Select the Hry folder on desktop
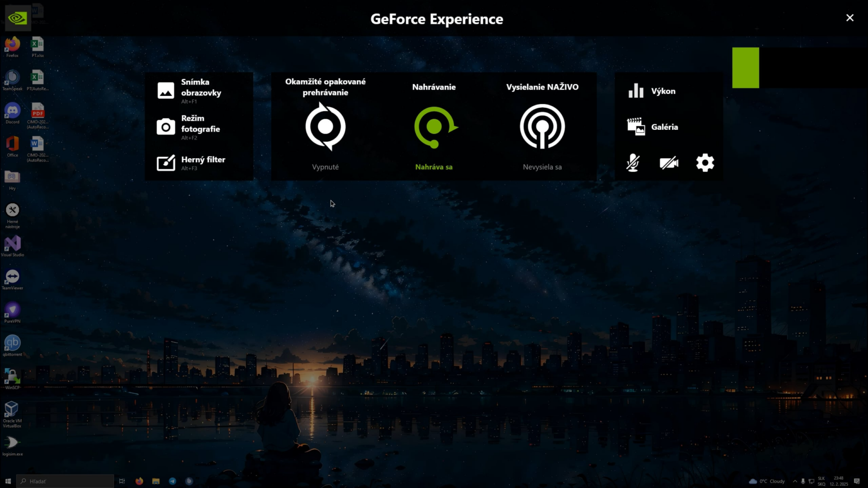The width and height of the screenshot is (868, 488). point(12,180)
